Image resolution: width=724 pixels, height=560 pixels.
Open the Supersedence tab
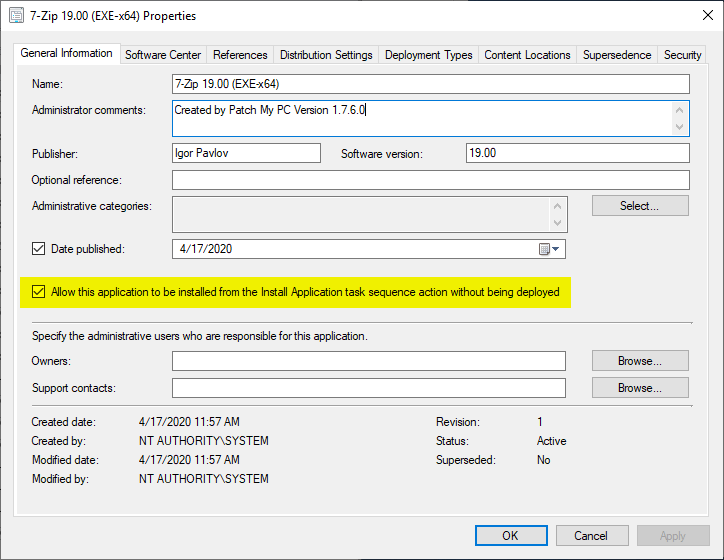coord(617,55)
